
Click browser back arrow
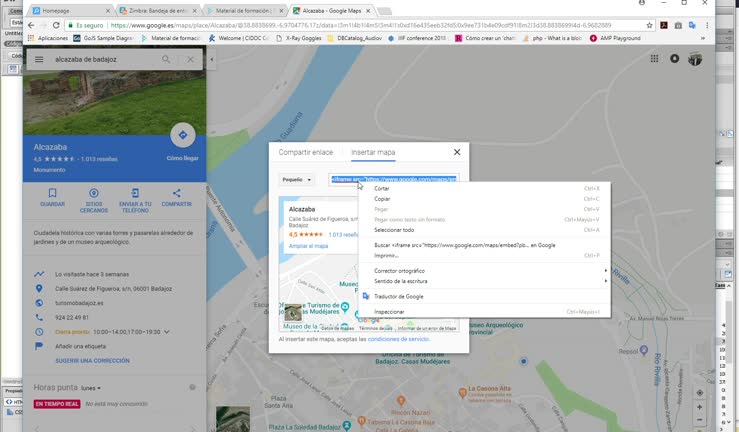pos(31,25)
